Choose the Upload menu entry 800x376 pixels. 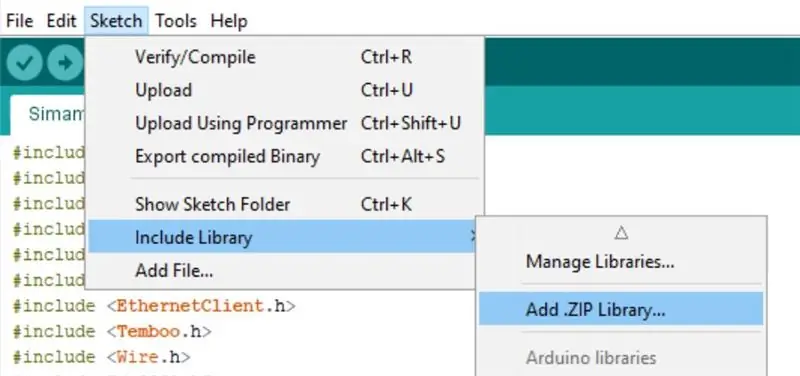[x=284, y=90]
